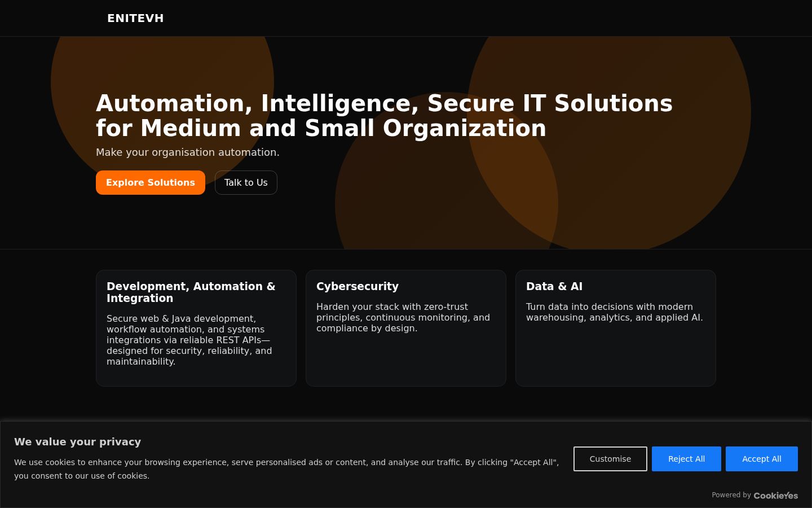Click the Talk to Us button
This screenshot has height=508, width=812.
click(x=246, y=182)
